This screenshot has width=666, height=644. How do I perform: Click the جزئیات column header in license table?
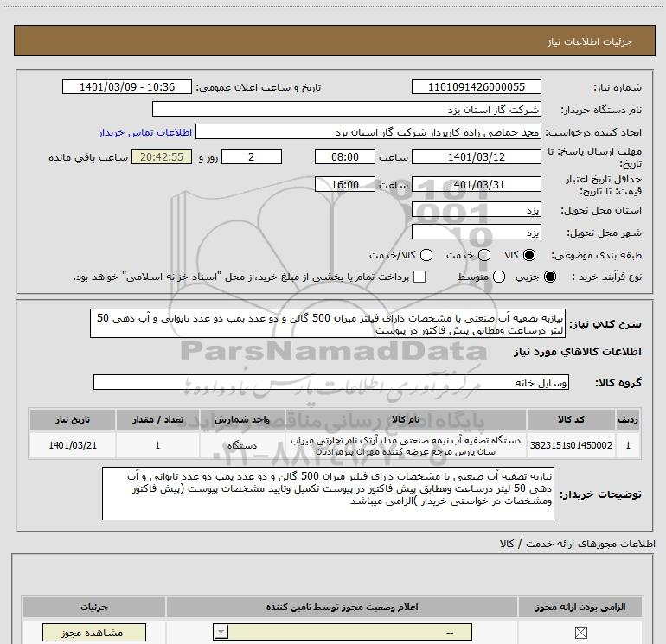click(x=94, y=607)
